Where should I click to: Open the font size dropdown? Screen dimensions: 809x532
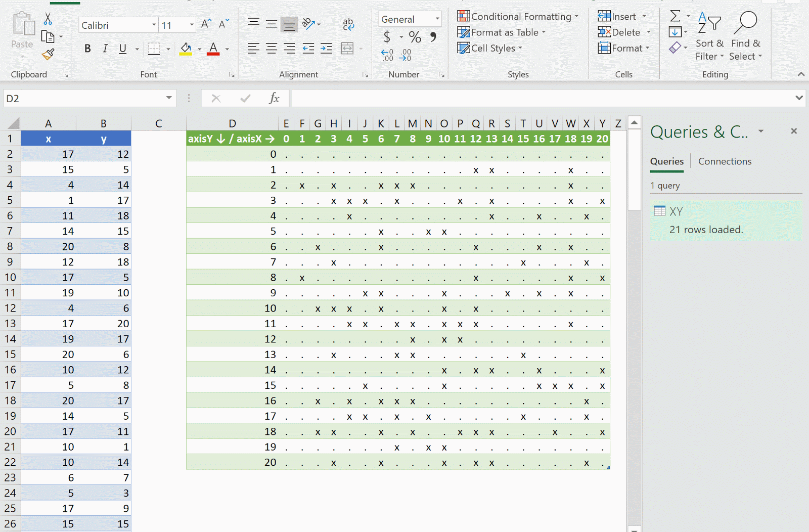click(x=191, y=24)
